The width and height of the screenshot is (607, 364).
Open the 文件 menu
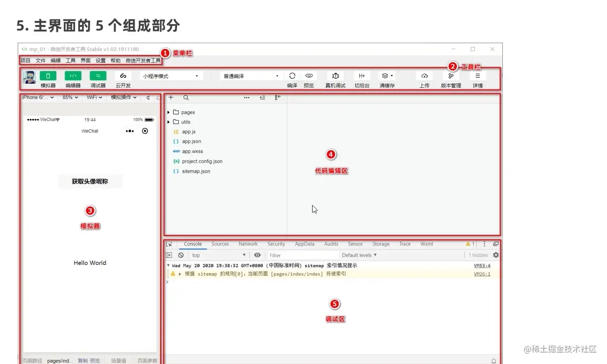pyautogui.click(x=40, y=60)
